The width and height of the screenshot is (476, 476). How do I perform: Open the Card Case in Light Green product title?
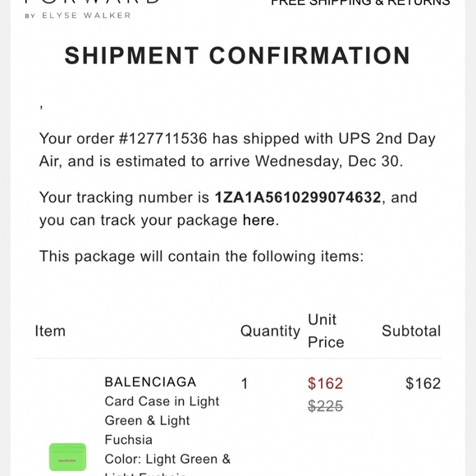click(x=162, y=420)
